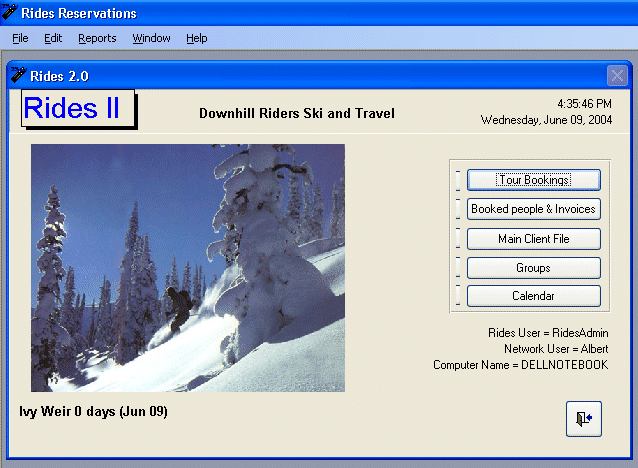Close the Rides 2.0 window

click(x=617, y=76)
